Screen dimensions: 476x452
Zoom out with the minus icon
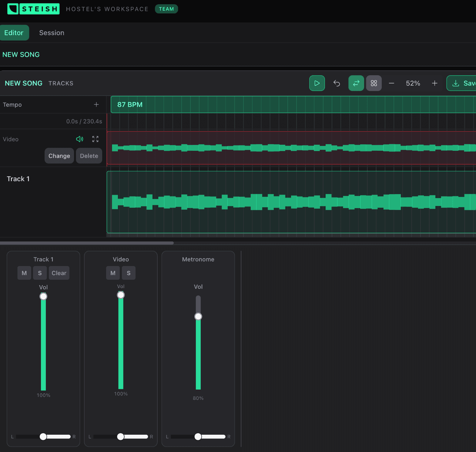point(391,83)
